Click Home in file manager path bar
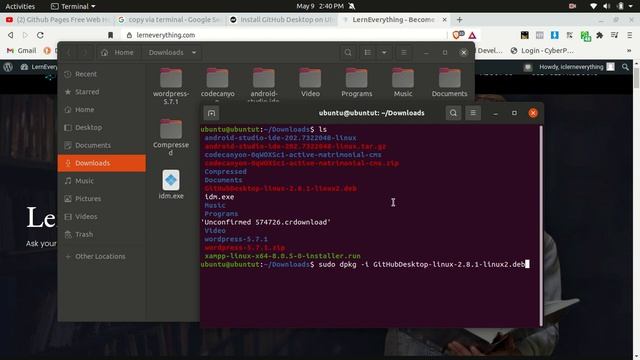 coord(117,53)
